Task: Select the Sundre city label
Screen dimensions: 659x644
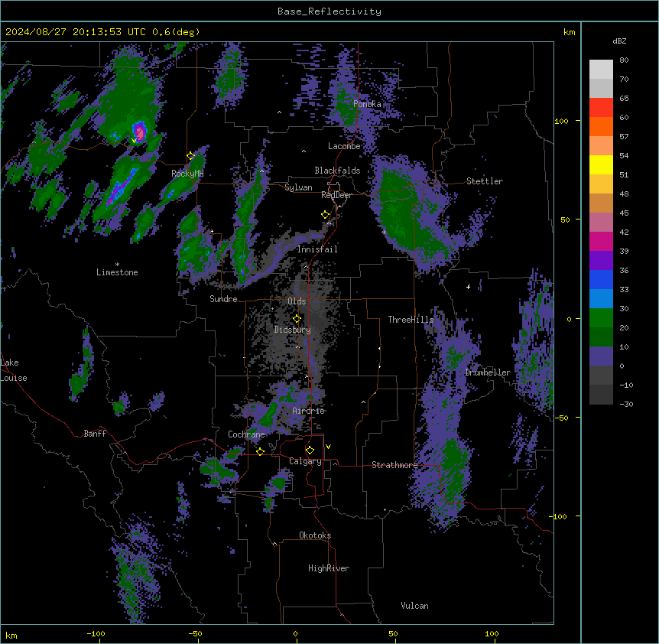Action: point(223,299)
